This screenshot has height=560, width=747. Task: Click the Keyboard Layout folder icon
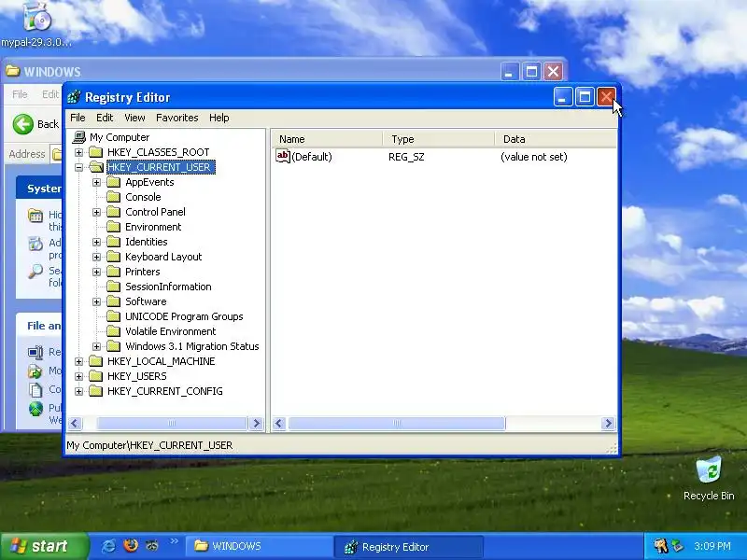coord(113,257)
